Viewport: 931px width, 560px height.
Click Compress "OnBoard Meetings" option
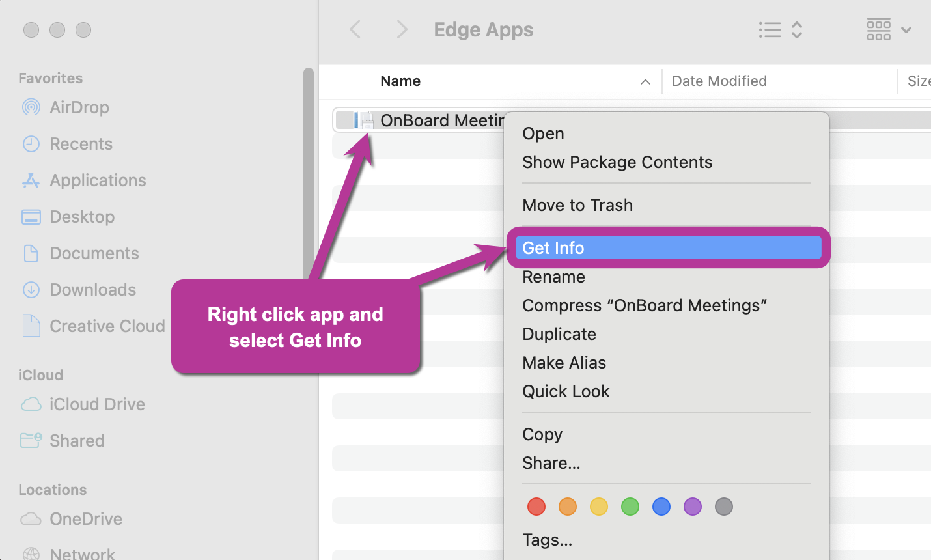point(645,305)
